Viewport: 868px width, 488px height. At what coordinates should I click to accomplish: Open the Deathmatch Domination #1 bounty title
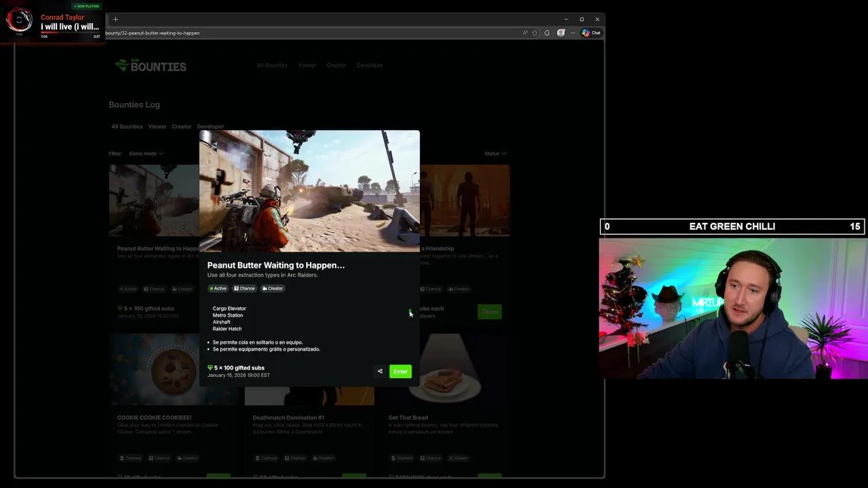[x=288, y=418]
